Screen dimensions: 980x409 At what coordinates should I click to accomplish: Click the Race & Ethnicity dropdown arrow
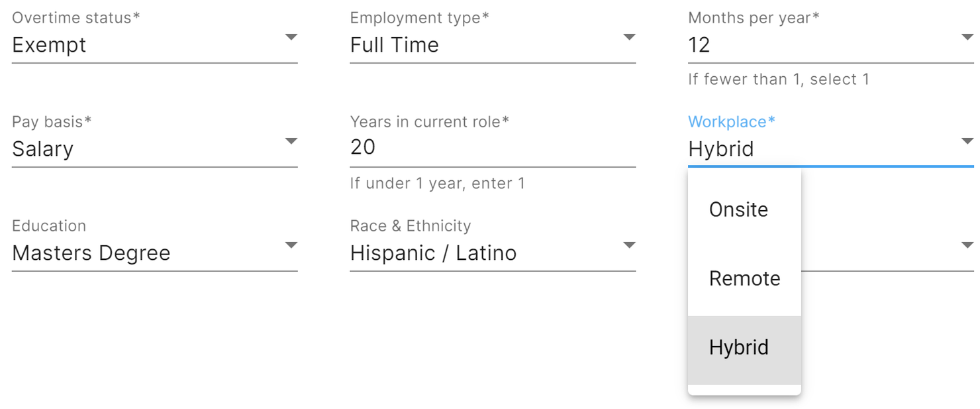[629, 245]
